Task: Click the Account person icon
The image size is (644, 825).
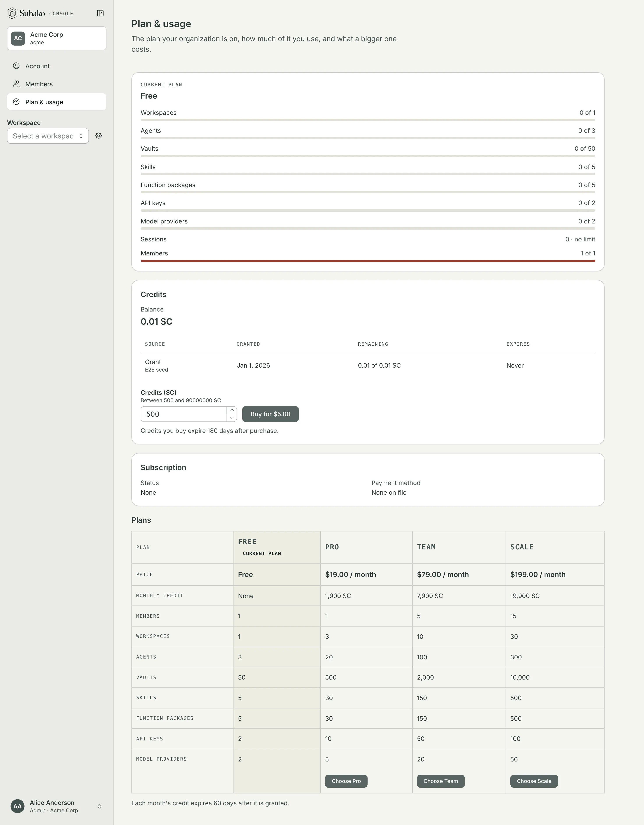Action: tap(16, 66)
